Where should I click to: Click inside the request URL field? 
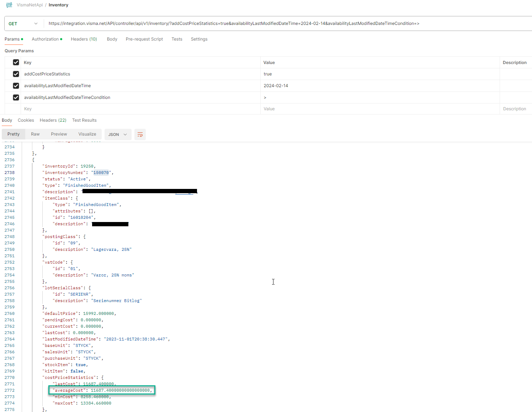pos(231,23)
